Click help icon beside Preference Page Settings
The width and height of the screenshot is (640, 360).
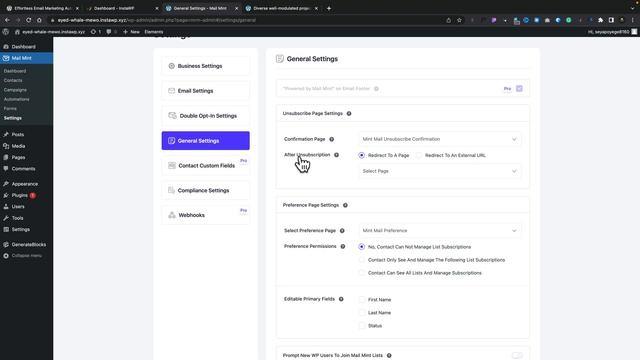[345, 205]
